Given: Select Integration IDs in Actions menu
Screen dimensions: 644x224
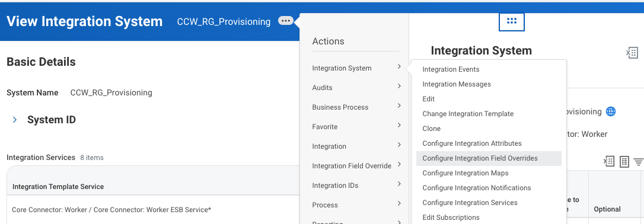Looking at the screenshot, I should tap(335, 185).
